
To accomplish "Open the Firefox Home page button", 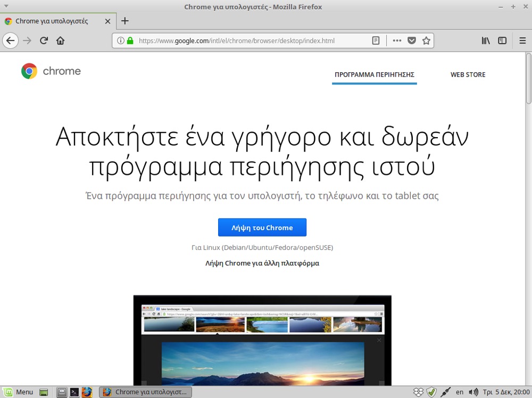I will pos(61,41).
